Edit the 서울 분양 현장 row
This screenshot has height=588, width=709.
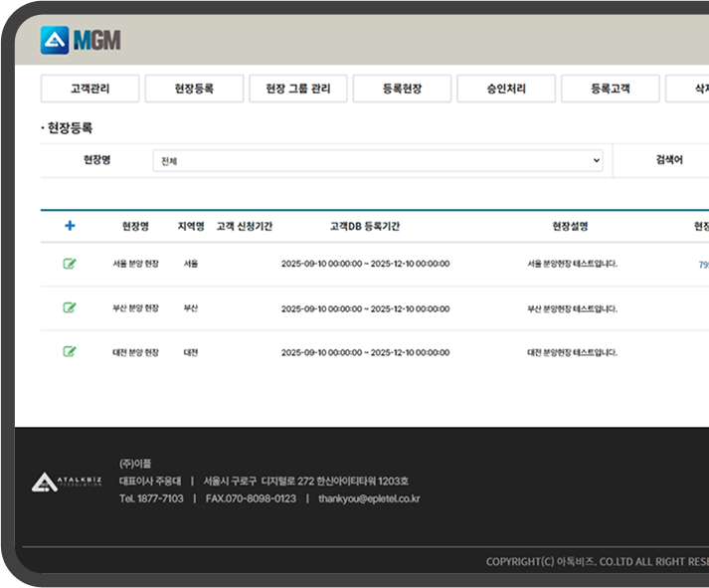70,264
